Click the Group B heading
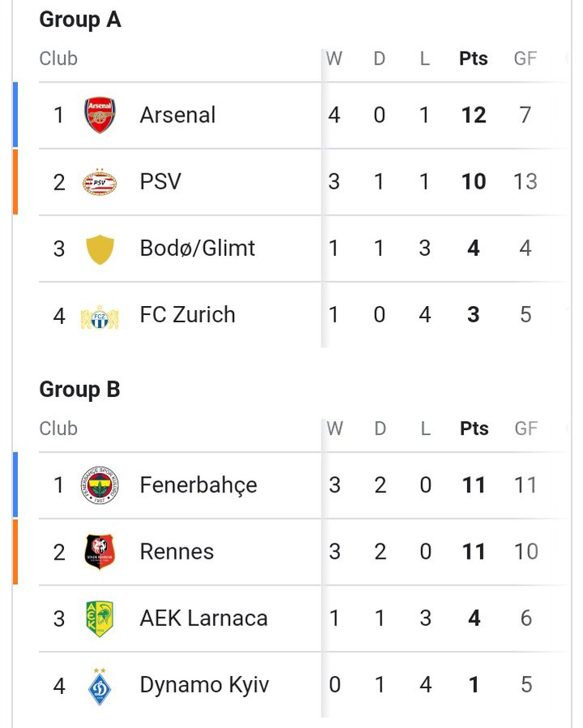583x728 pixels. point(80,390)
